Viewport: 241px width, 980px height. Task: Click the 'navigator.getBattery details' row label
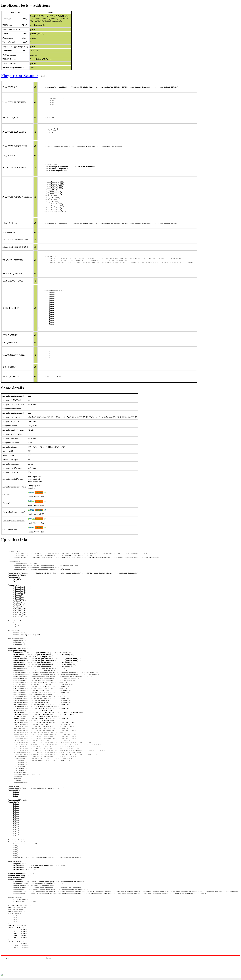coord(14,487)
